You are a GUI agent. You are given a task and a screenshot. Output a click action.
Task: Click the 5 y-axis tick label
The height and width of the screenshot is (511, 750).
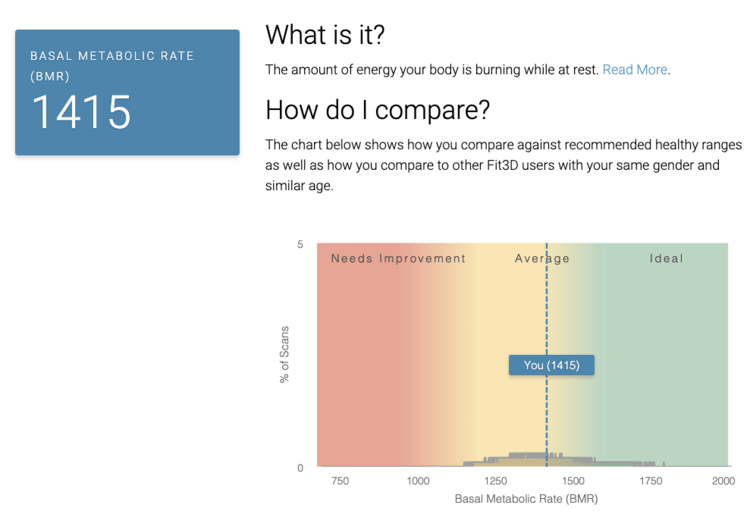click(300, 244)
